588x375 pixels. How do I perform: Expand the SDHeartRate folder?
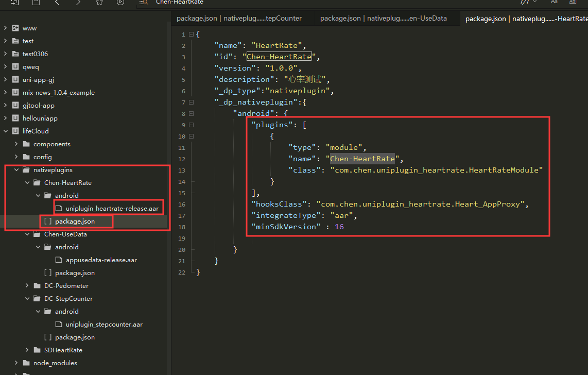tap(27, 350)
